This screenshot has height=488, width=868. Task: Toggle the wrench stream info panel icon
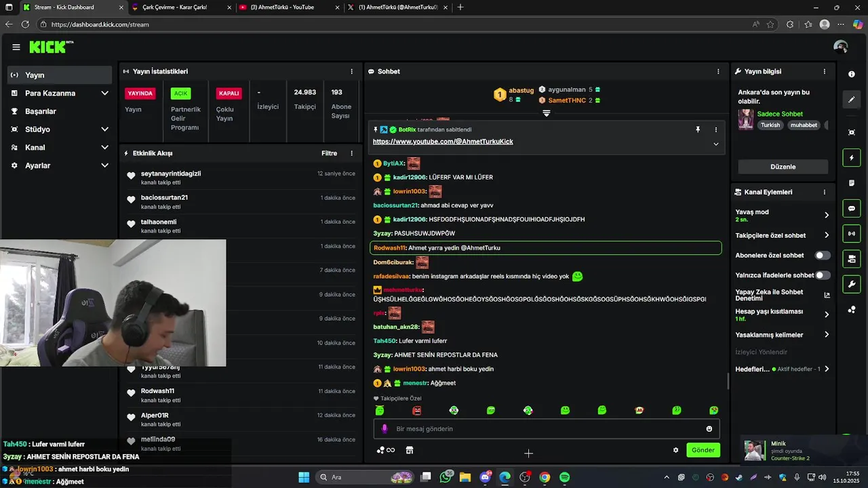coord(852,284)
